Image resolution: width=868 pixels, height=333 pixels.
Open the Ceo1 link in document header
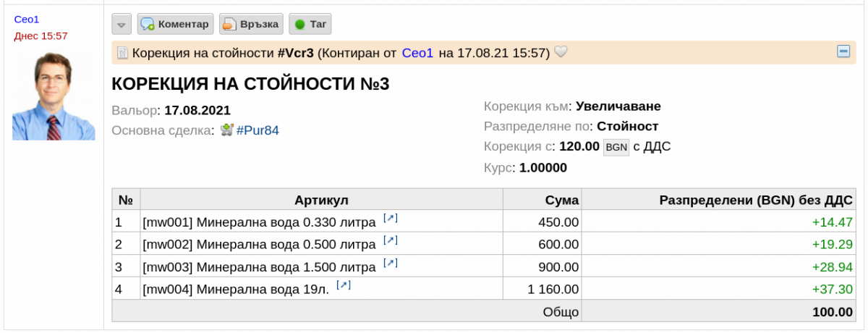tap(417, 52)
